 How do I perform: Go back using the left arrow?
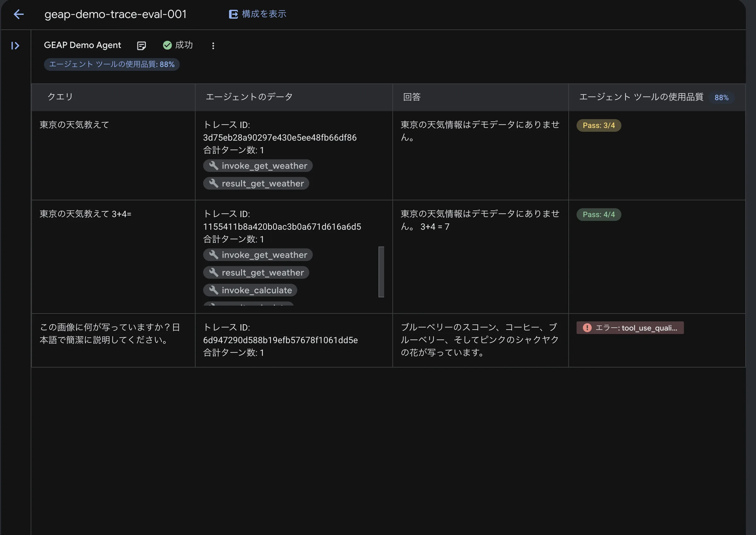[x=19, y=14]
